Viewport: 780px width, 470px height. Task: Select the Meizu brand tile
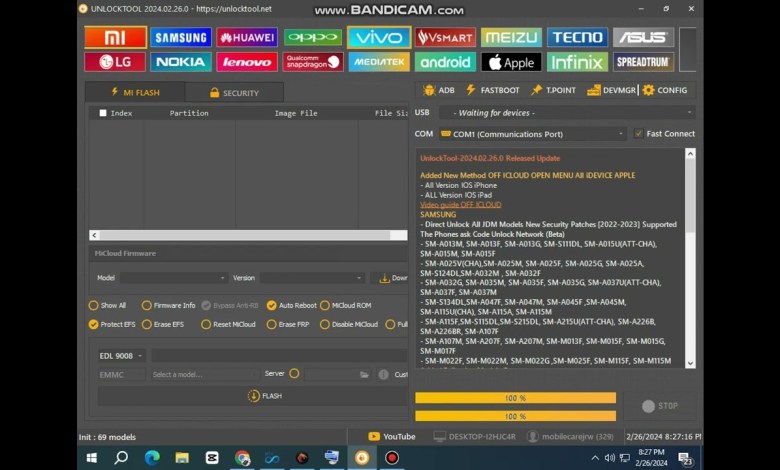[x=511, y=38]
